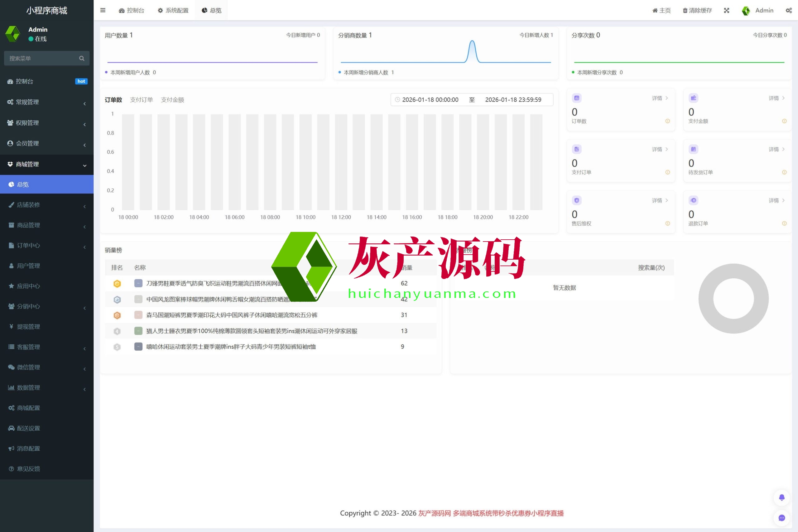Screen dimensions: 798x532
Task: Click the hamburger menu collapse icon
Action: click(x=103, y=10)
